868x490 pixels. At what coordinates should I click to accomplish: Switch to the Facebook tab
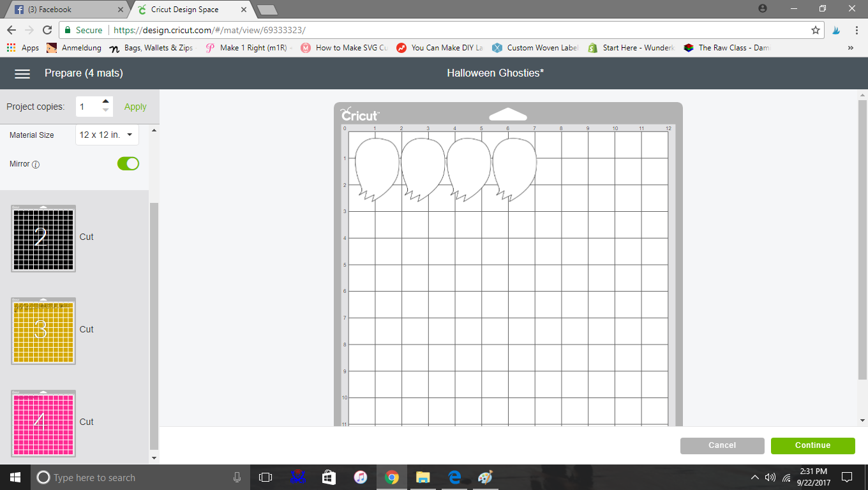pos(64,10)
